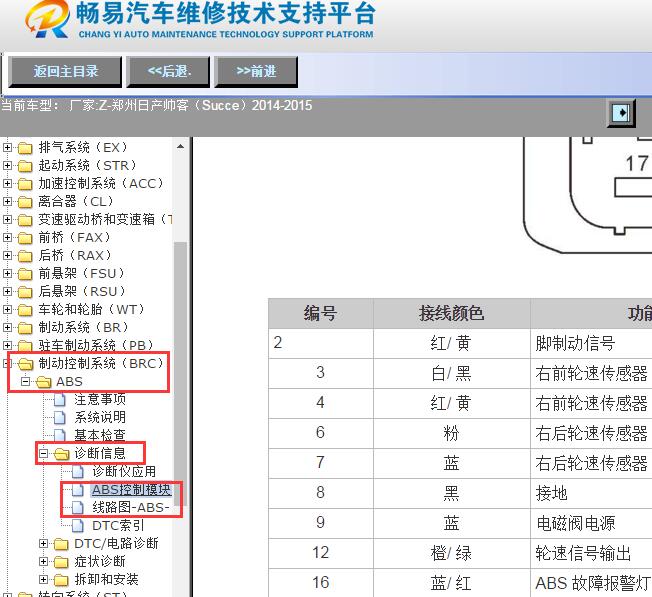Click the 接线颜色 column header
The image size is (652, 597).
click(x=451, y=313)
